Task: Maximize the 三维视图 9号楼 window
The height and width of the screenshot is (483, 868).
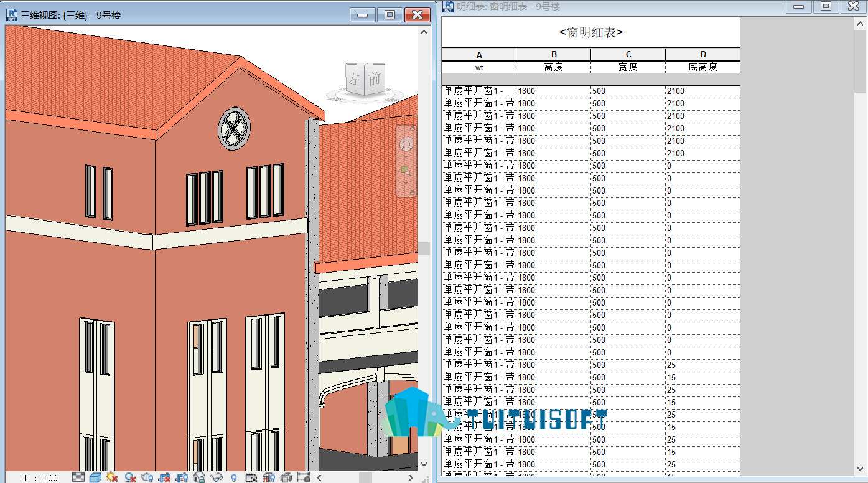Action: [390, 15]
